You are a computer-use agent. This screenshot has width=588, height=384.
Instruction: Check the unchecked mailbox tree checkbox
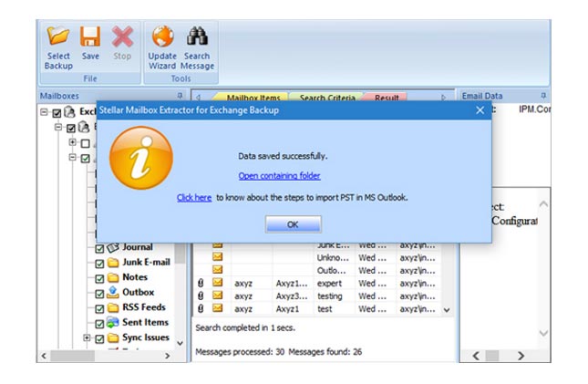tap(86, 143)
